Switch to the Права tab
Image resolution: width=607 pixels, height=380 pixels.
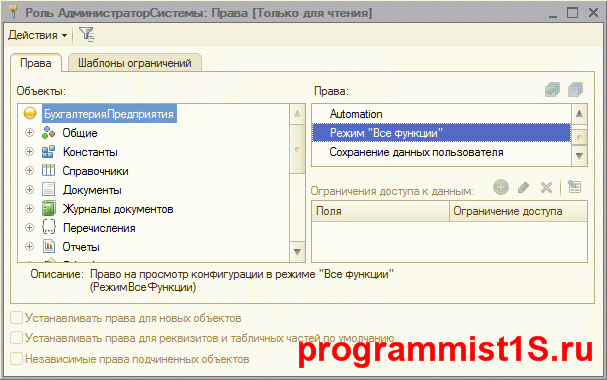tap(36, 63)
